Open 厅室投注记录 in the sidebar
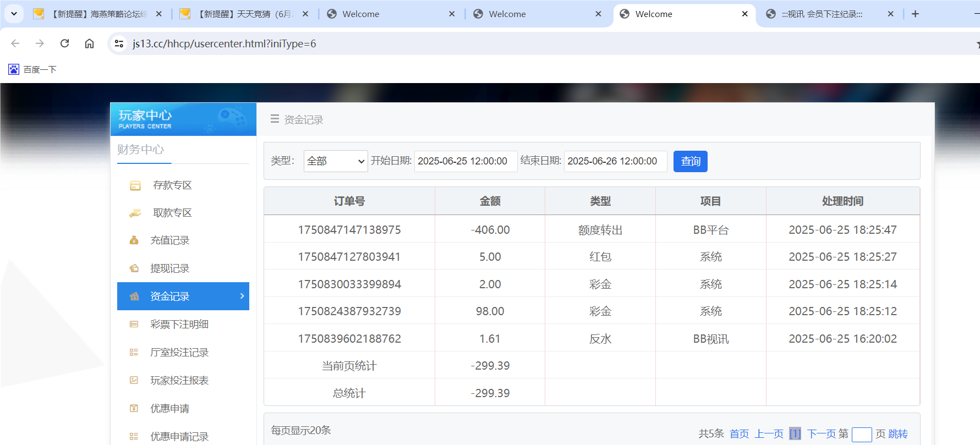The image size is (980, 445). [x=179, y=353]
